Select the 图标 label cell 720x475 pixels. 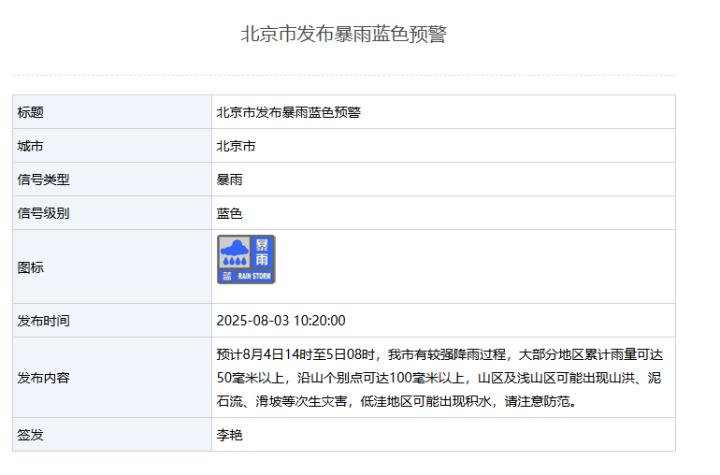coord(112,267)
